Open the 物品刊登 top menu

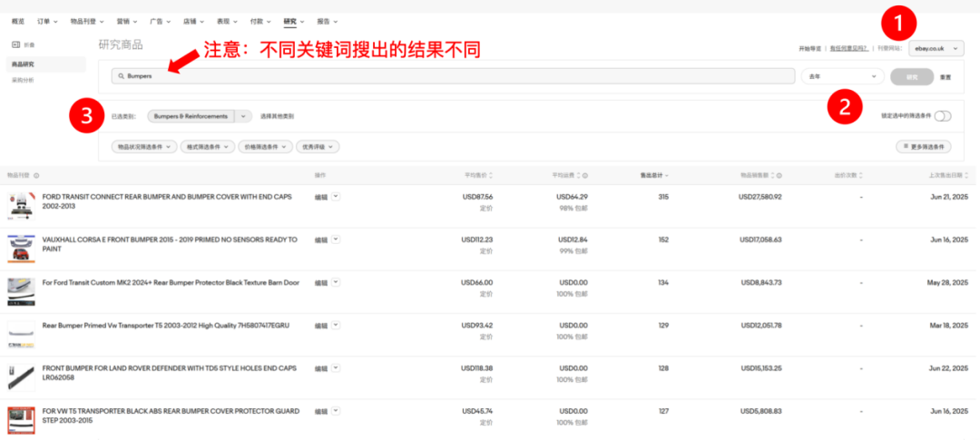click(x=87, y=21)
